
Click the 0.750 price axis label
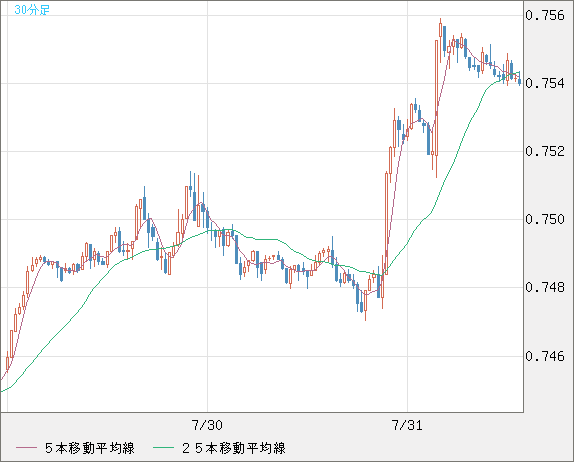coord(545,219)
